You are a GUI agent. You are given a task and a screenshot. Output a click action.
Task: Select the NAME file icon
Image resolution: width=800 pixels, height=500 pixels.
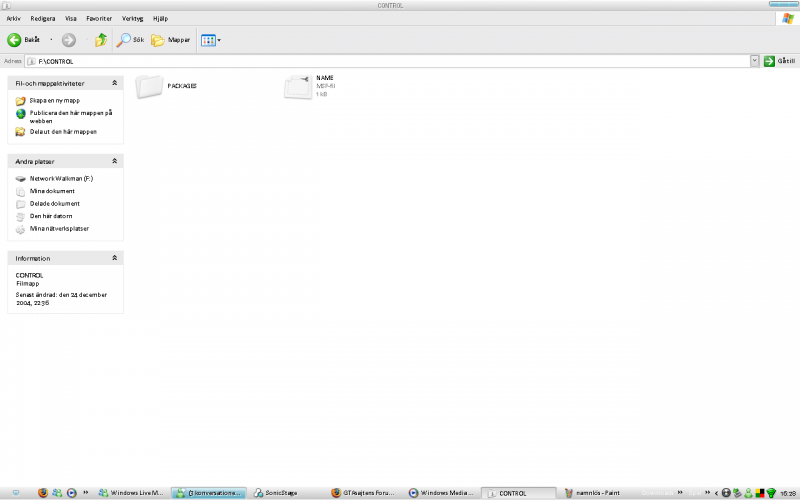(298, 87)
